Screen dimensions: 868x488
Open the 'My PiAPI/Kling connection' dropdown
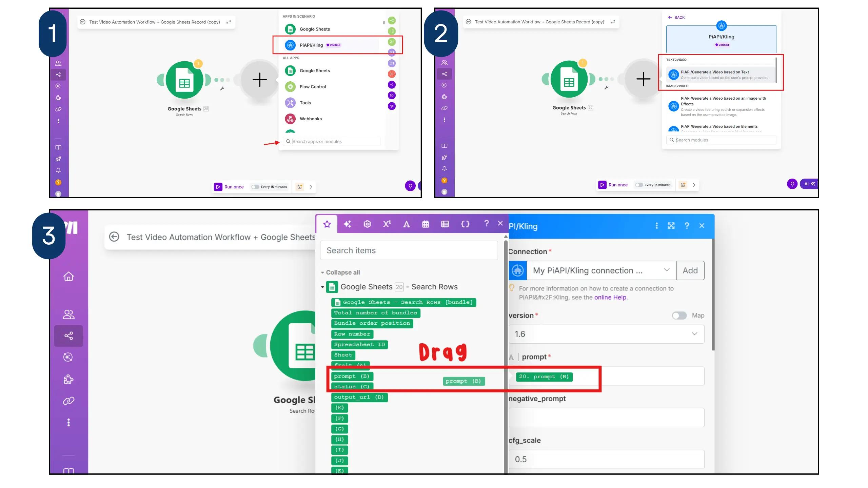(x=601, y=270)
